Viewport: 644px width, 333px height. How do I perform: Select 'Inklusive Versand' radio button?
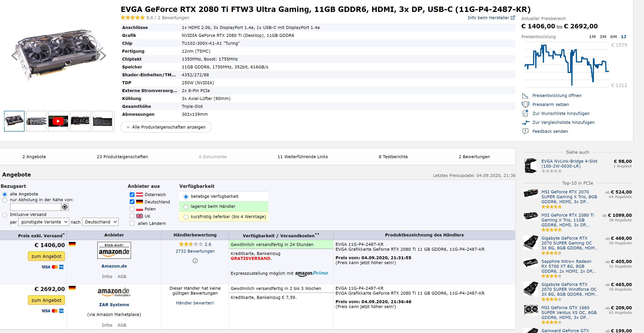(4, 215)
